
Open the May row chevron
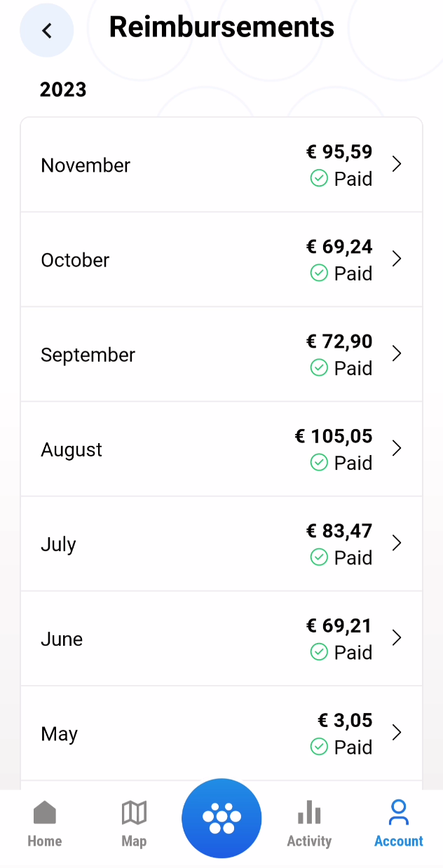point(397,732)
